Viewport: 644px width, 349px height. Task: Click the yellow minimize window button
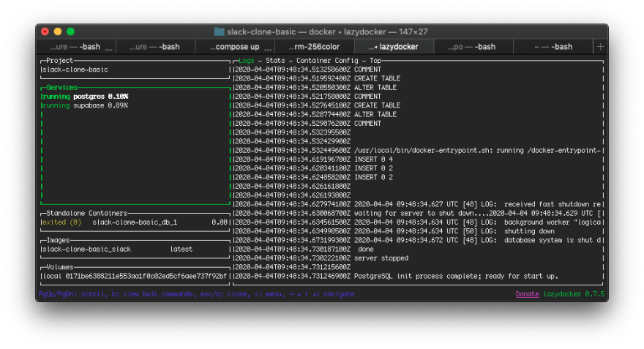(58, 31)
